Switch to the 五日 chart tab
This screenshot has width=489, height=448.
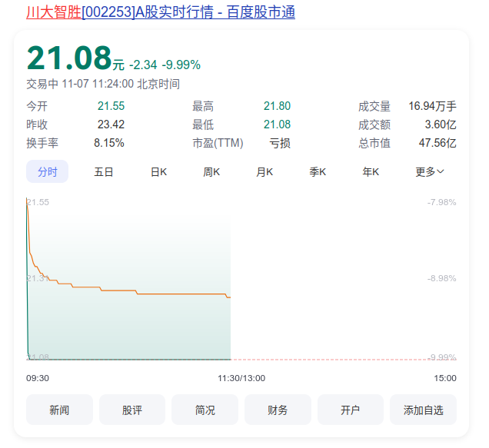[104, 172]
